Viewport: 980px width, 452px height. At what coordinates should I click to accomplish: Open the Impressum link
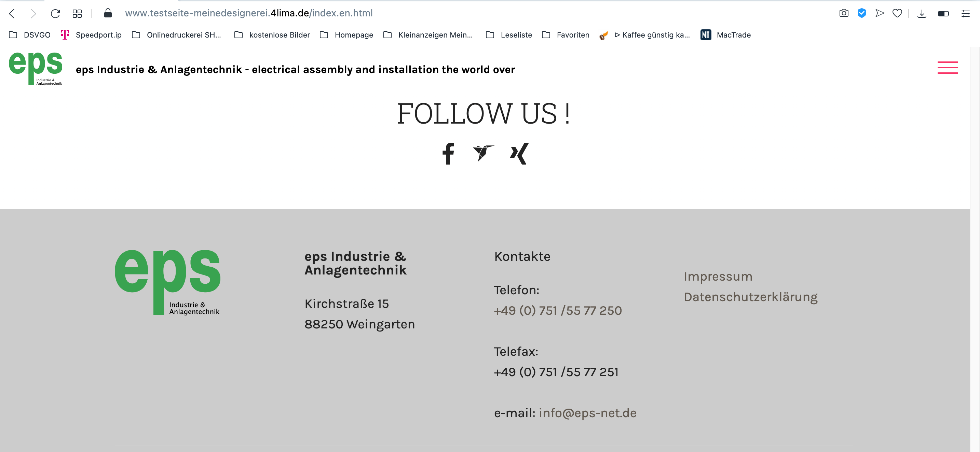pos(718,277)
